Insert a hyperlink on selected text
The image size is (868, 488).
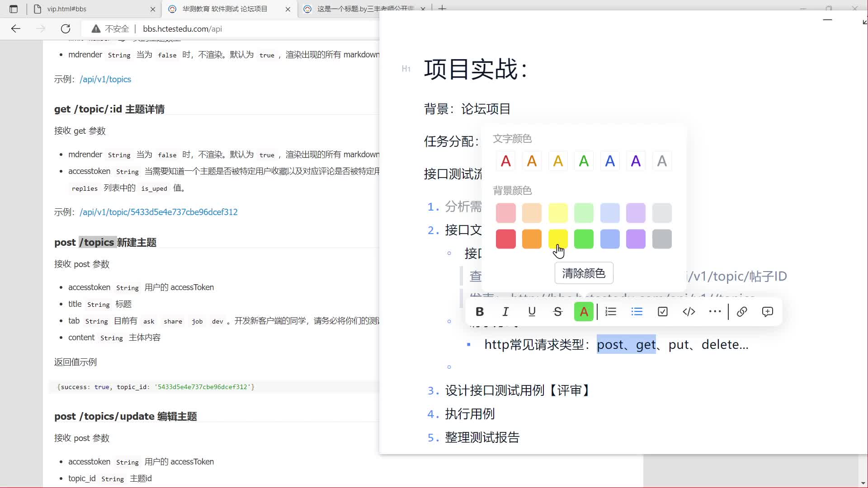pos(742,312)
